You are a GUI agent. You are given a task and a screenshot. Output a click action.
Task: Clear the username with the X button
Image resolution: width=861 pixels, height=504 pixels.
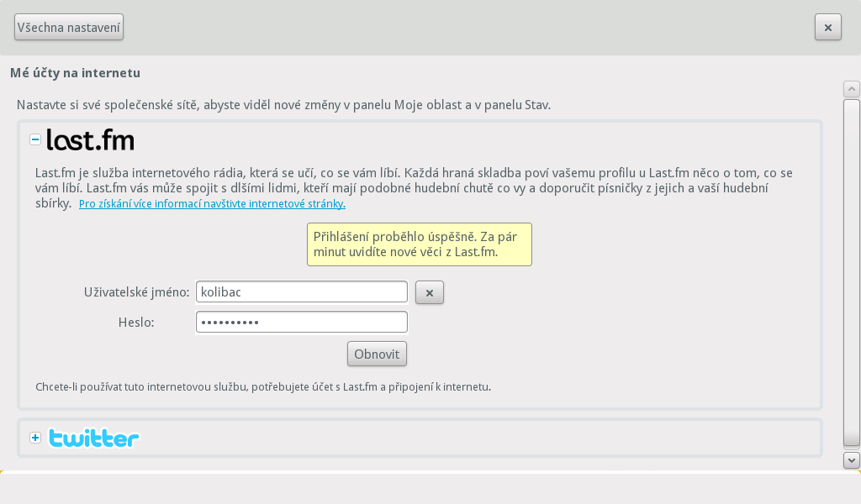[x=430, y=292]
